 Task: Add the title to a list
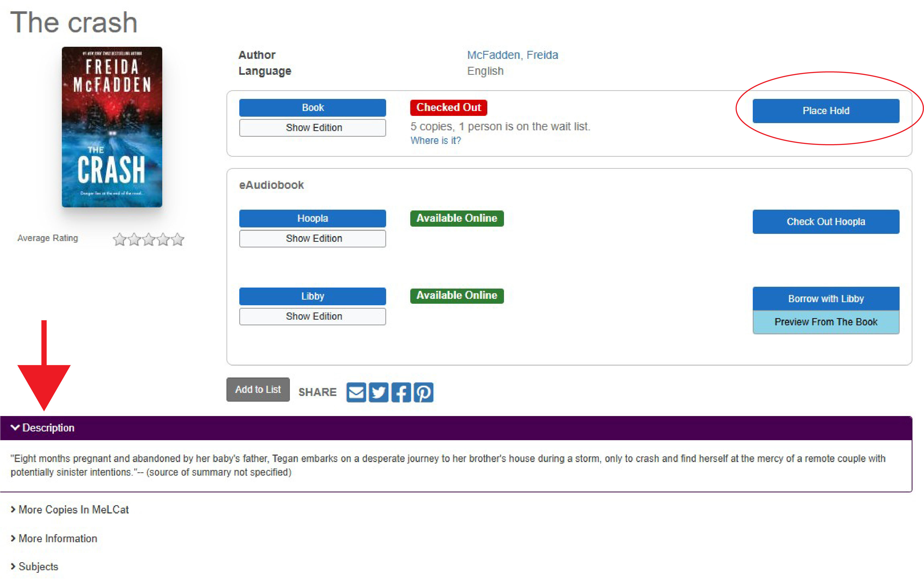click(x=258, y=389)
